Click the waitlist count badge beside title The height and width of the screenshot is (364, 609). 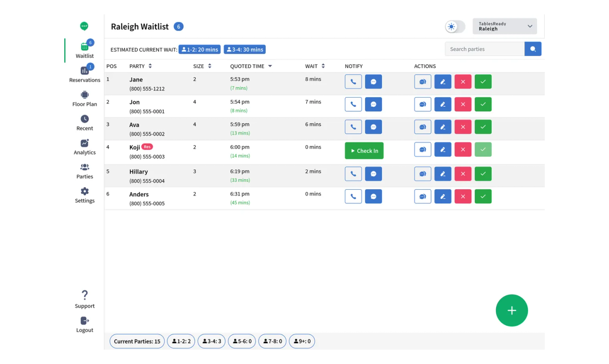[x=178, y=26]
